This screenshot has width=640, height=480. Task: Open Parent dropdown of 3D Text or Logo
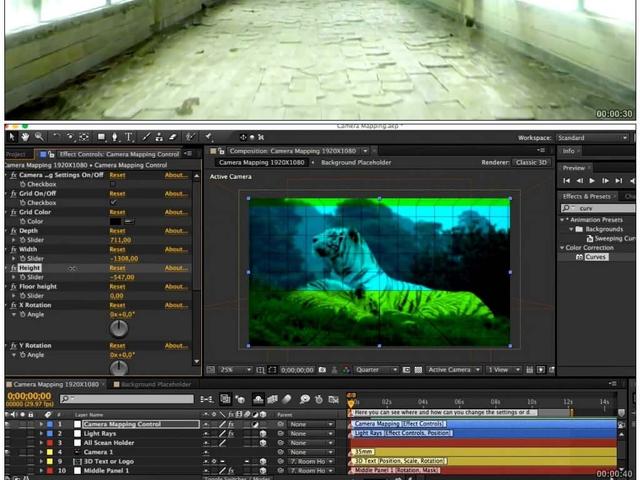pyautogui.click(x=311, y=462)
